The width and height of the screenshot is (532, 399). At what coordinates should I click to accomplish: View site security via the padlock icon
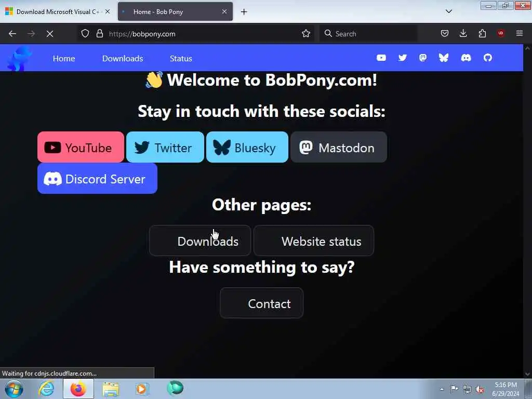point(99,34)
